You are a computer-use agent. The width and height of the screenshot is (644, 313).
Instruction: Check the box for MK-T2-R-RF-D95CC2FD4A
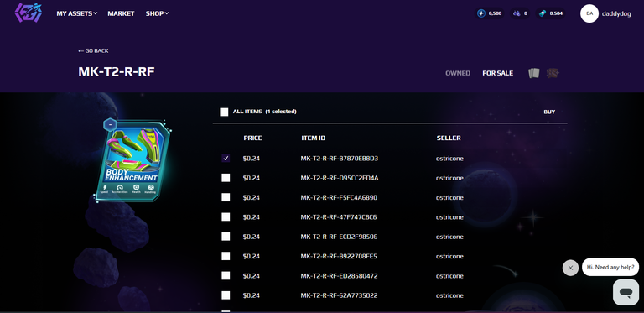(x=226, y=178)
